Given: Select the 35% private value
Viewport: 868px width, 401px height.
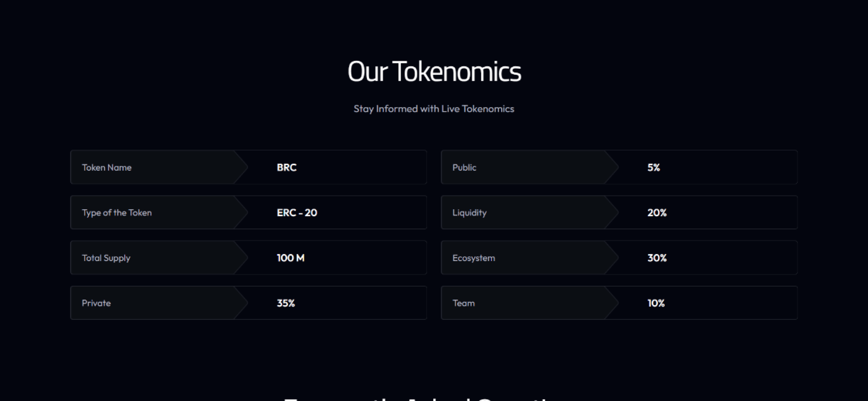Looking at the screenshot, I should 286,303.
